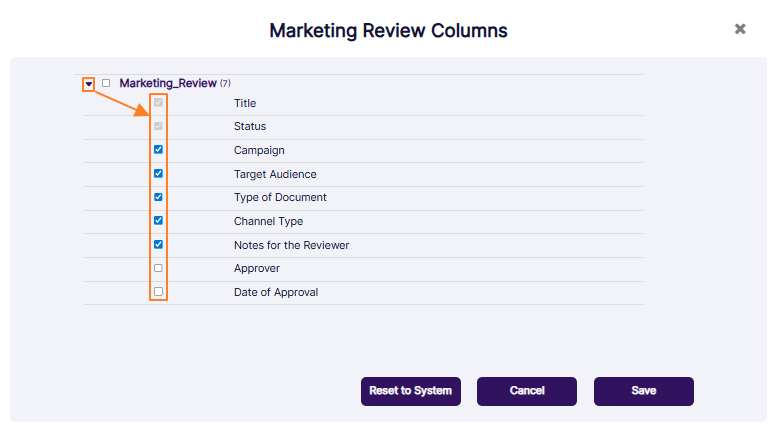Click the disabled Status checkbox
This screenshot has height=426, width=776.
(158, 126)
